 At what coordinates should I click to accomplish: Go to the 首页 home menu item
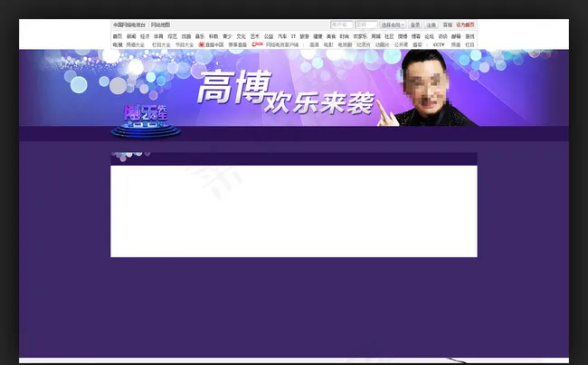click(x=118, y=36)
